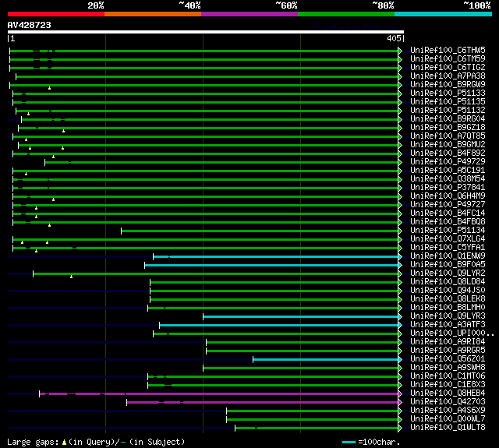Select the UniRef100_A7QT85 label
Image resolution: width=499 pixels, height=448 pixels.
pos(448,136)
